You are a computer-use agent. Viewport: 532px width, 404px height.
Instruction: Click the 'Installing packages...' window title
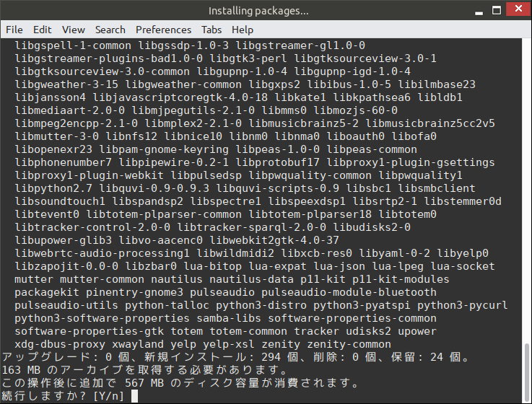pos(258,11)
